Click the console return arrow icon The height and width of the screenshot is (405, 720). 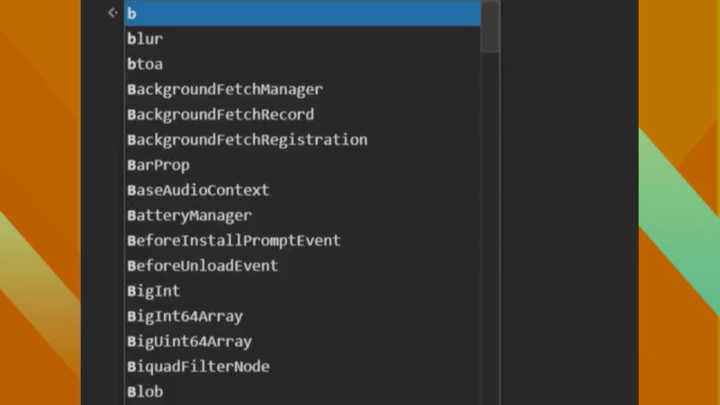[112, 13]
